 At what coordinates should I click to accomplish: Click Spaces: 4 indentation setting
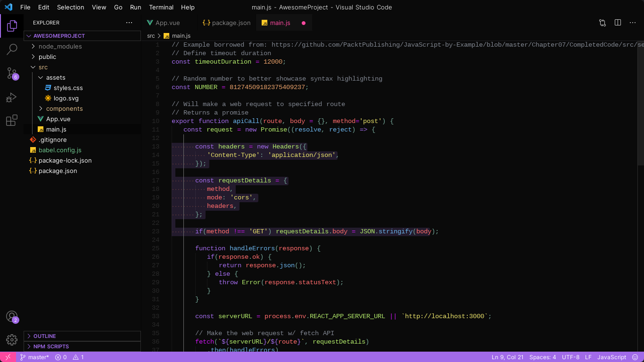point(542,357)
